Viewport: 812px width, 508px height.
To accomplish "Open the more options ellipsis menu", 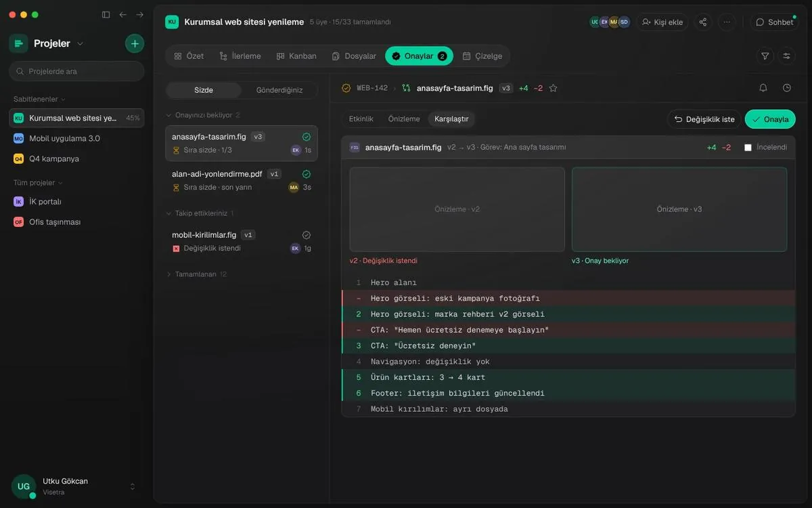I will tap(727, 22).
